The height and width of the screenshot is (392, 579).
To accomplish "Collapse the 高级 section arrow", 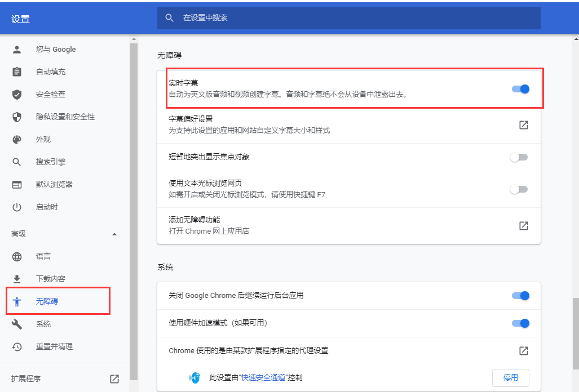I will [x=114, y=234].
